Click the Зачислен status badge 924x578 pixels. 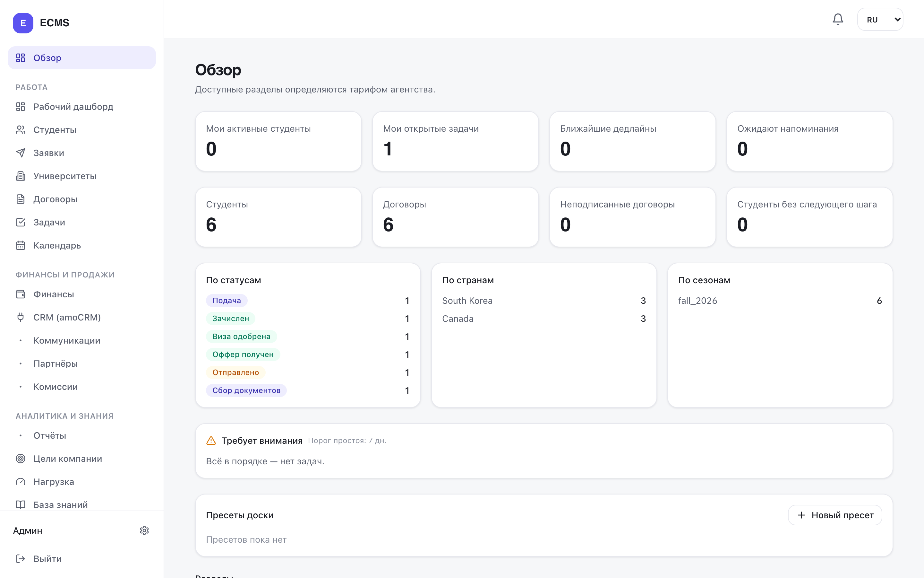pos(231,319)
